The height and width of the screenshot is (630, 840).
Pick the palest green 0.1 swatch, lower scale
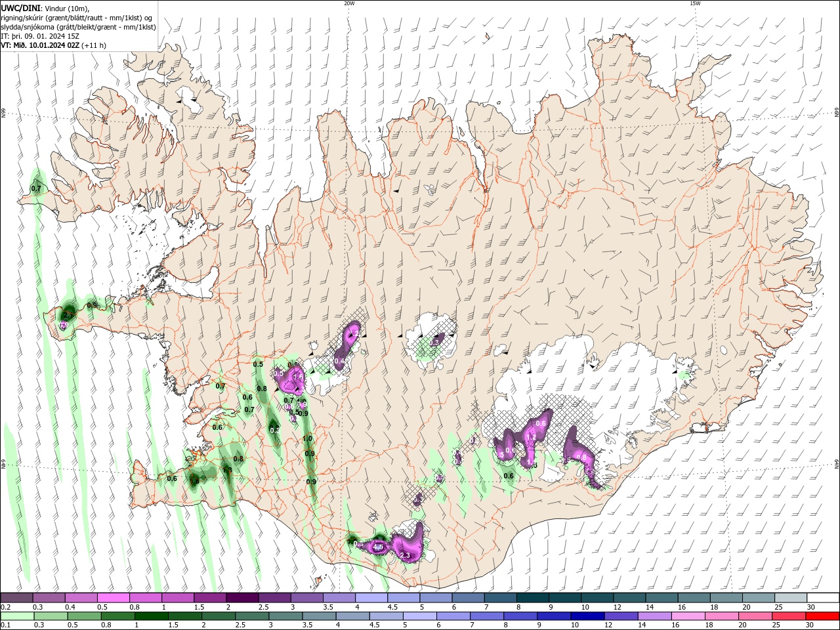coord(18,616)
